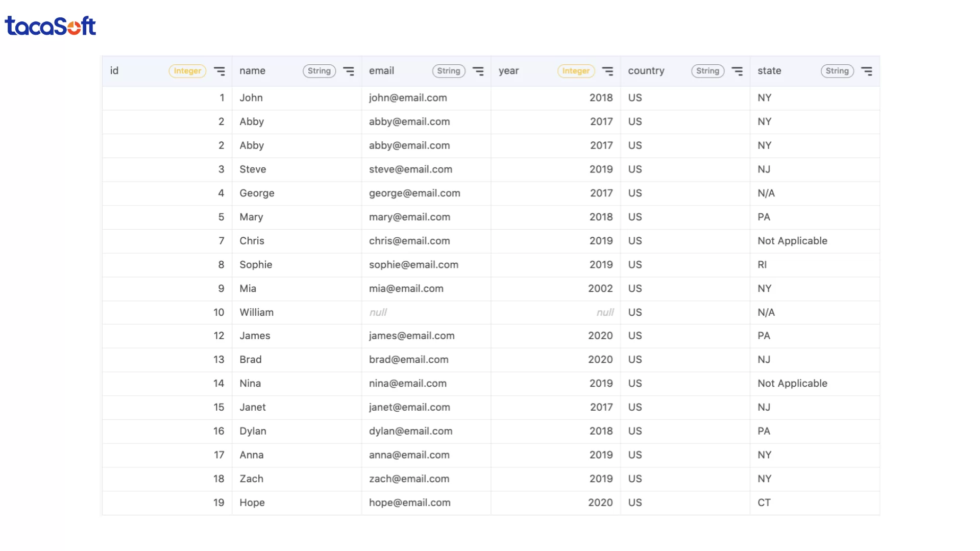This screenshot has width=980, height=551.
Task: Select the year cell 2002
Action: coord(555,289)
